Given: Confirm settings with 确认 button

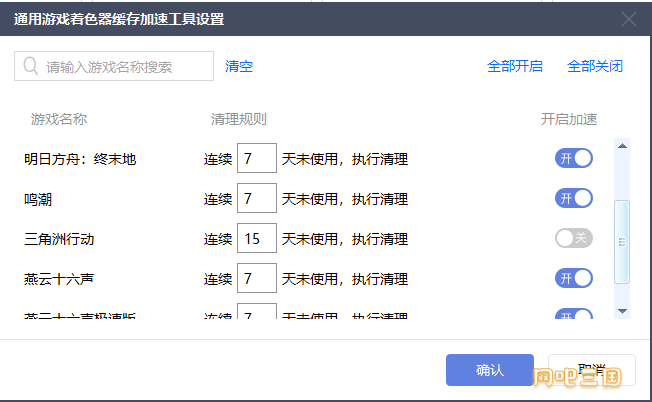Looking at the screenshot, I should (490, 370).
